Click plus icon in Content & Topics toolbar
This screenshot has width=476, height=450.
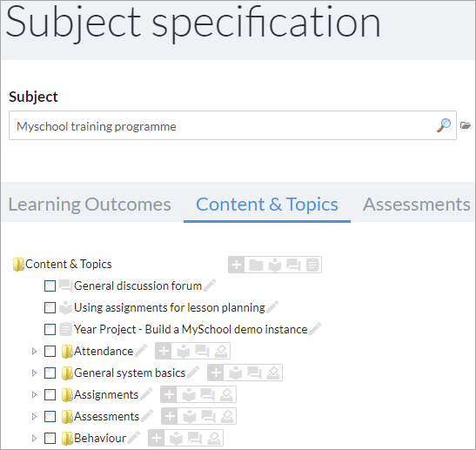point(237,265)
